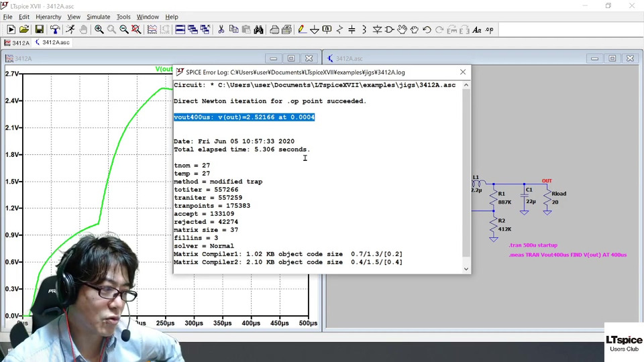This screenshot has width=644, height=362.
Task: Click the Pan magnifier icon
Action: [111, 29]
